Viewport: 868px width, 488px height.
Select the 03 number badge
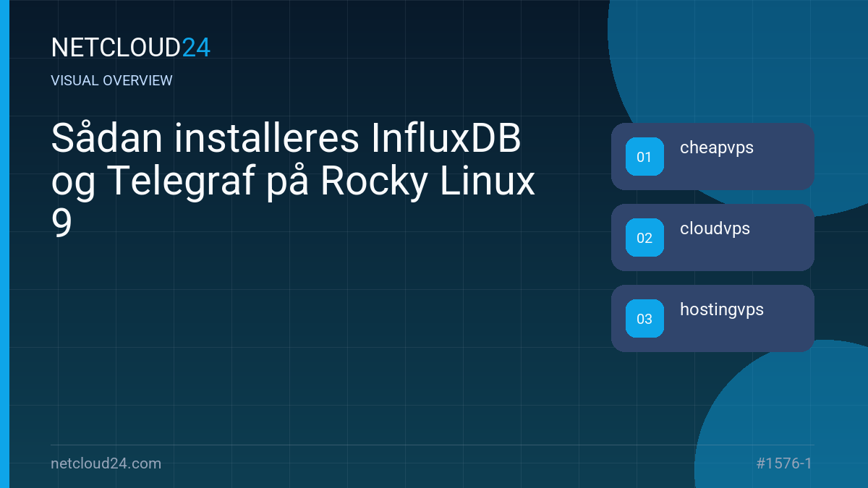[x=644, y=319]
